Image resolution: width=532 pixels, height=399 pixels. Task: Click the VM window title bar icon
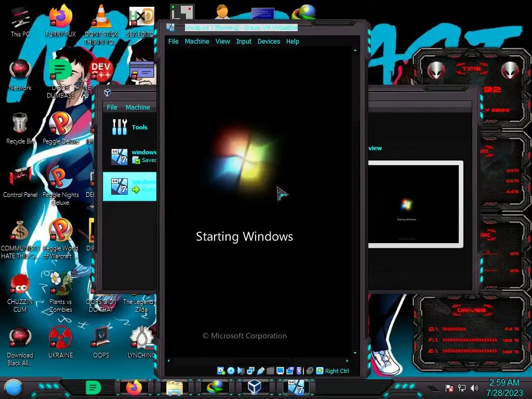[x=170, y=27]
